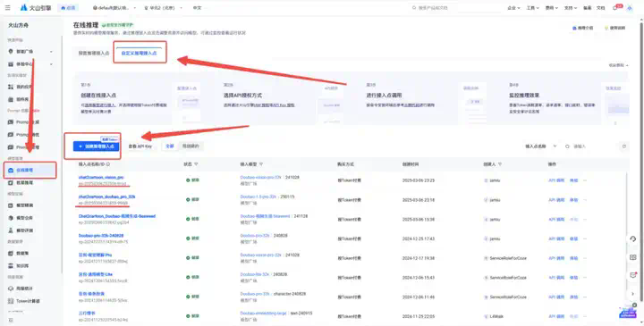644x326 pixels.
Task: Open the grid floating icon on right edge
Action: click(x=633, y=257)
